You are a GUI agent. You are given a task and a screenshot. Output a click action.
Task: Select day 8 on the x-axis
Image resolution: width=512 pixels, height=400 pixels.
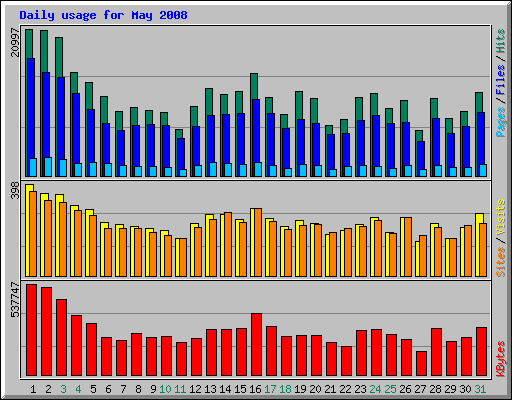138,389
